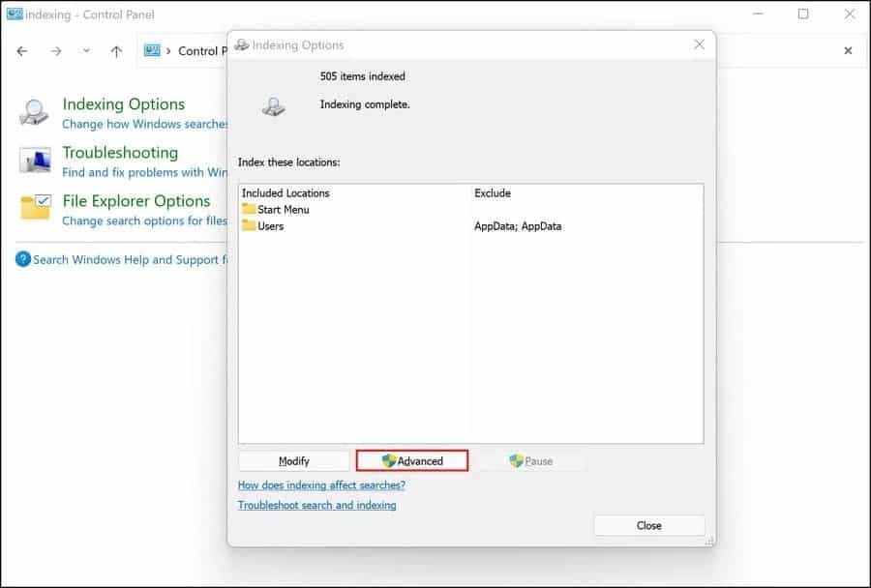Open the 'Troubleshoot search and indexing' link
Image resolution: width=871 pixels, height=588 pixels.
tap(315, 504)
